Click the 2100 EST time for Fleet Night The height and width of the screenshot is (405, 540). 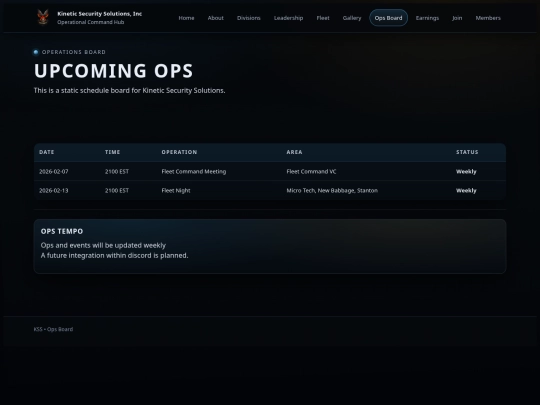[117, 190]
